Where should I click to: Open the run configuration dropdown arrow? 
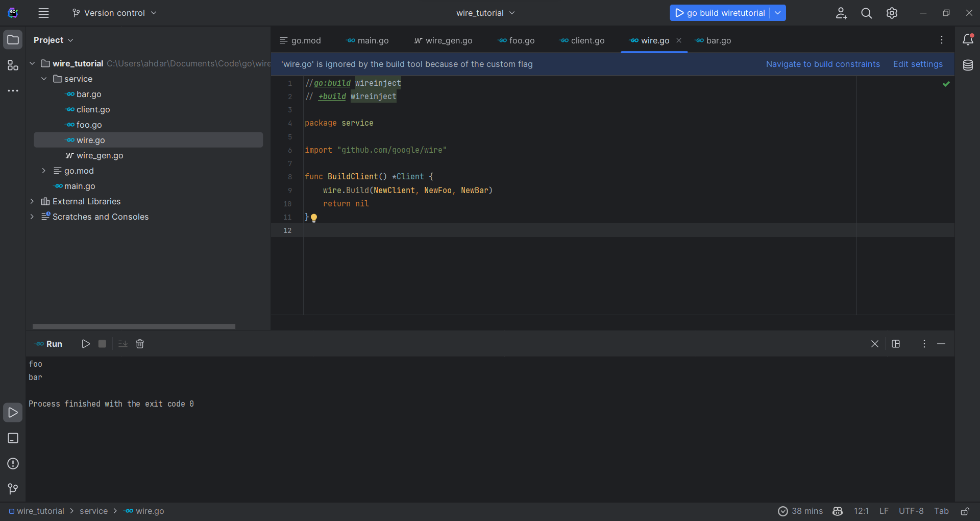click(x=777, y=13)
